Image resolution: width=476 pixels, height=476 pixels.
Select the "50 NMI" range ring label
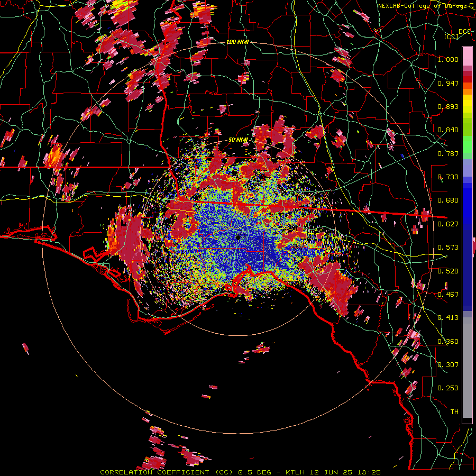pos(238,140)
